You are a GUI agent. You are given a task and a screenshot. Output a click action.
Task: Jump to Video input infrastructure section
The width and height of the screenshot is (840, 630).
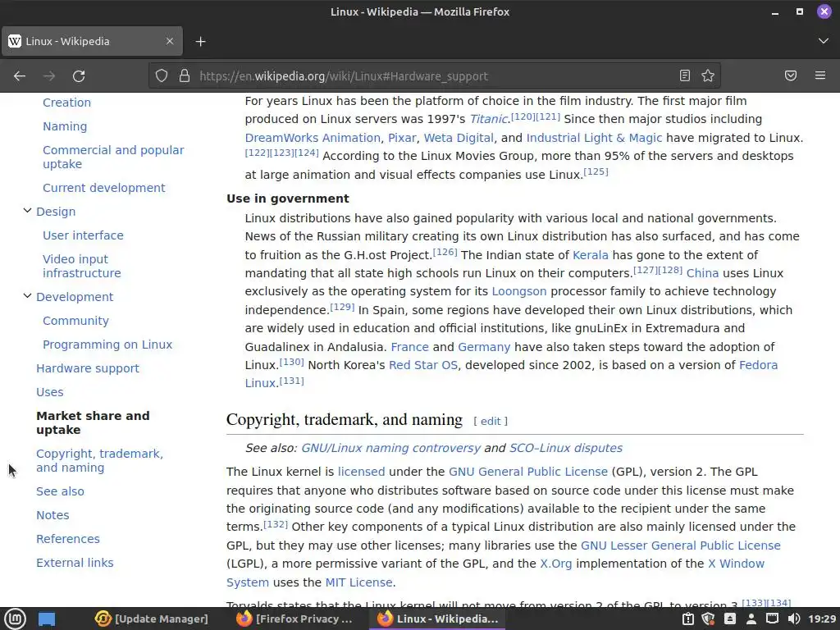[82, 267]
